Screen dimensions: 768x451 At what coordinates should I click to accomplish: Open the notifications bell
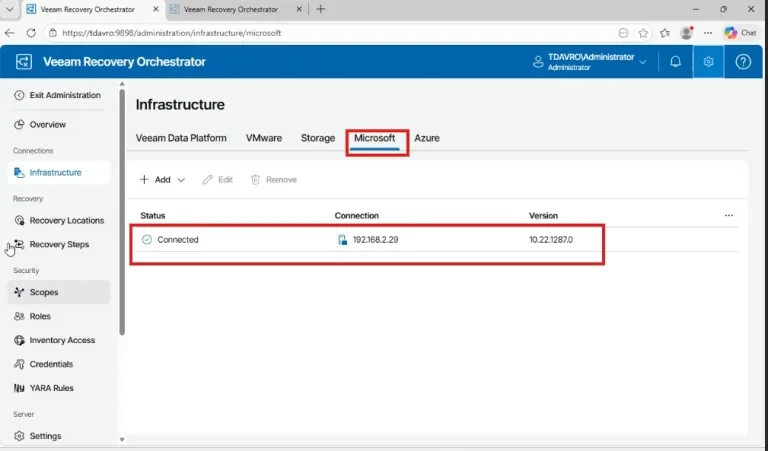tap(675, 62)
